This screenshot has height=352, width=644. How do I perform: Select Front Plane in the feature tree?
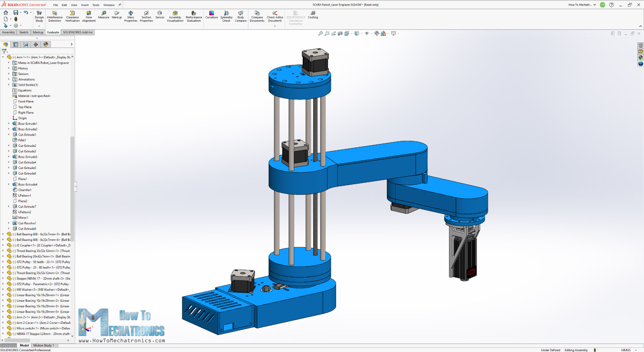pos(26,101)
